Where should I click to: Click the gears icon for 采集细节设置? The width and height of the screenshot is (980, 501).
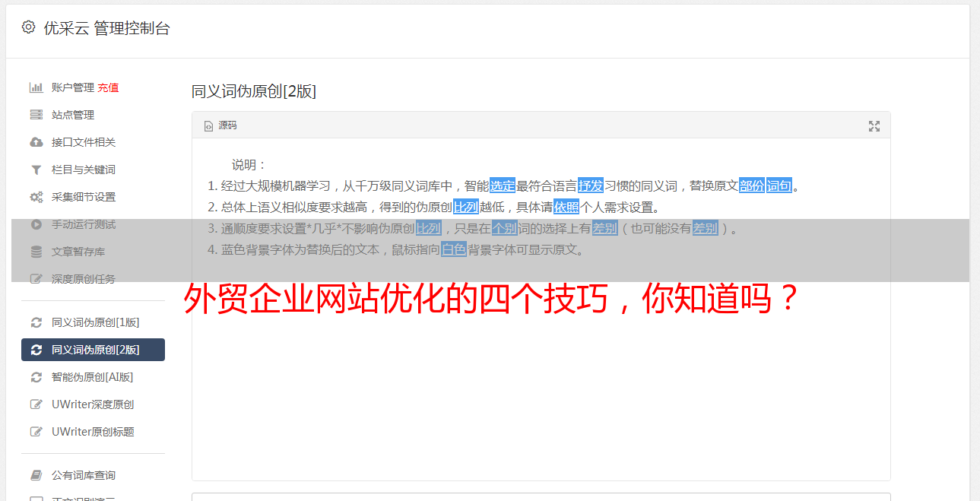(36, 197)
